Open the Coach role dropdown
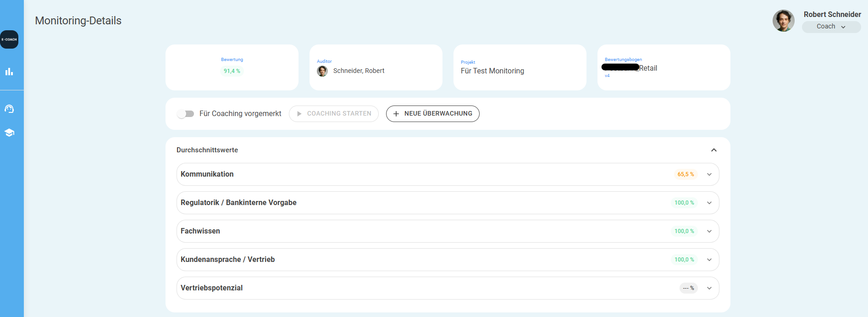Image resolution: width=868 pixels, height=317 pixels. [831, 27]
